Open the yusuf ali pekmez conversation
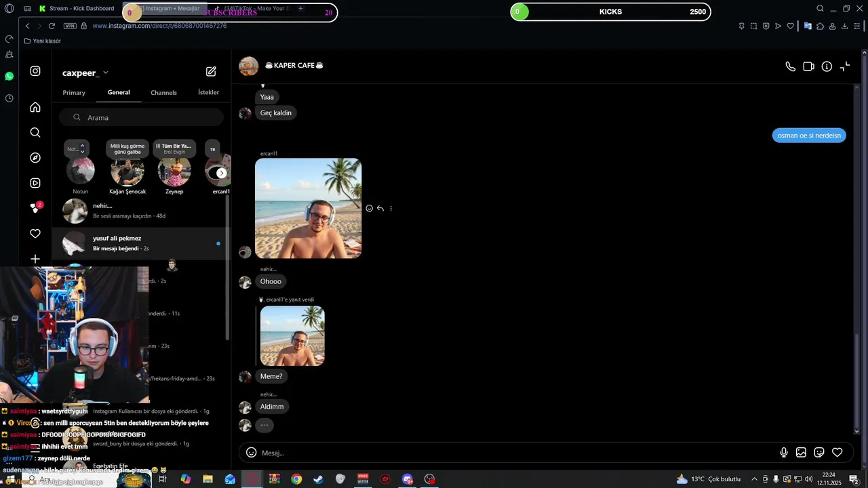This screenshot has height=488, width=868. click(141, 243)
